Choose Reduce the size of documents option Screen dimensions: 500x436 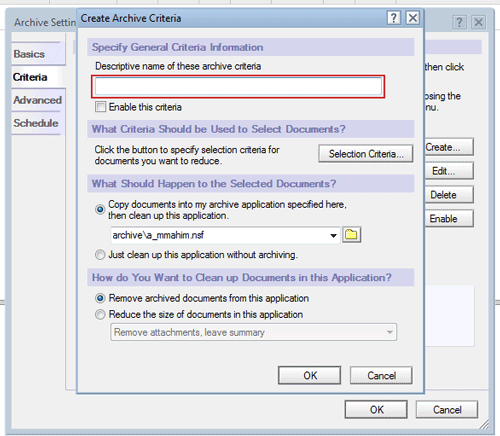click(x=100, y=314)
